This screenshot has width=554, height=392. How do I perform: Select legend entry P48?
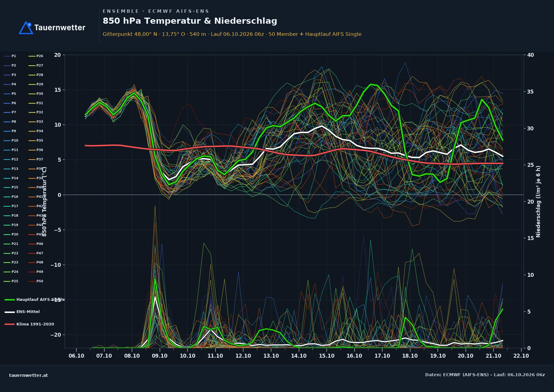pos(36,262)
